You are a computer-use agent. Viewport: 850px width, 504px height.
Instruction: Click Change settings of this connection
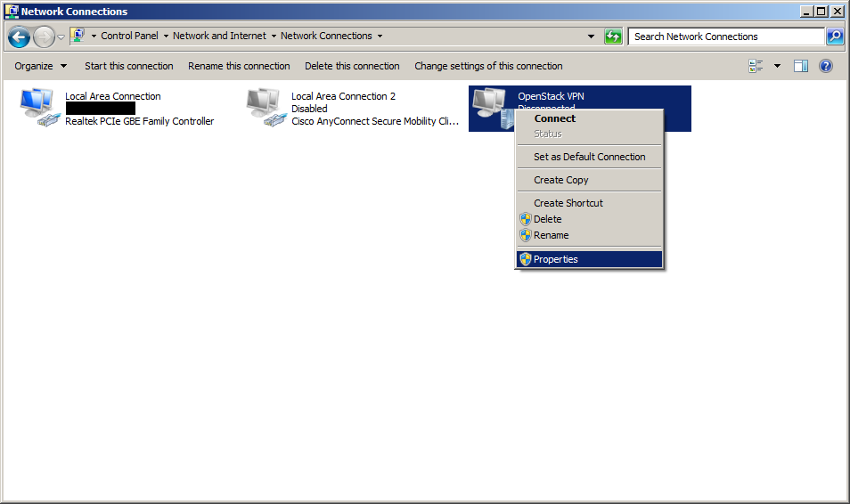point(488,66)
